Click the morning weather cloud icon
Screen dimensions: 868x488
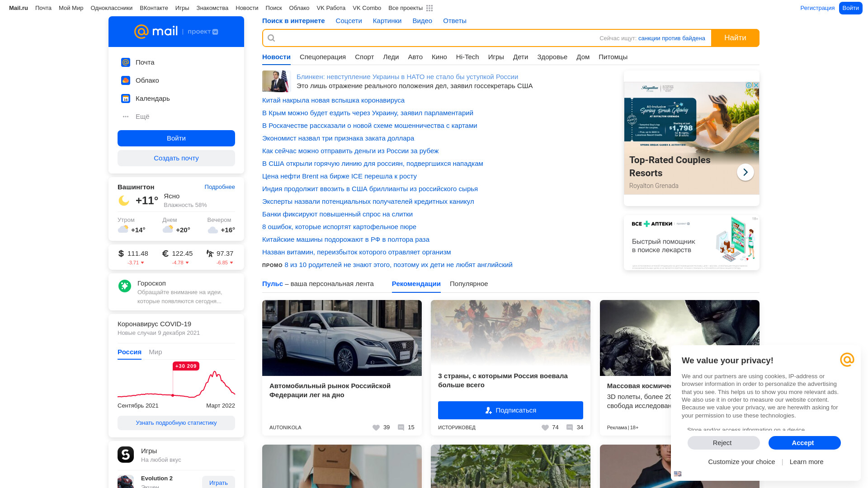[x=123, y=230]
